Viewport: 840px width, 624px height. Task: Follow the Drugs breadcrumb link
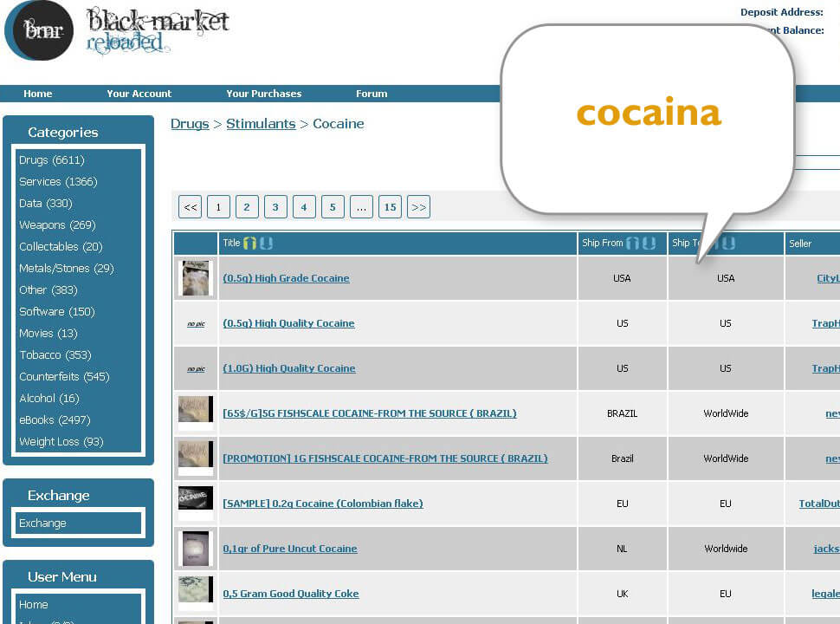(x=190, y=124)
